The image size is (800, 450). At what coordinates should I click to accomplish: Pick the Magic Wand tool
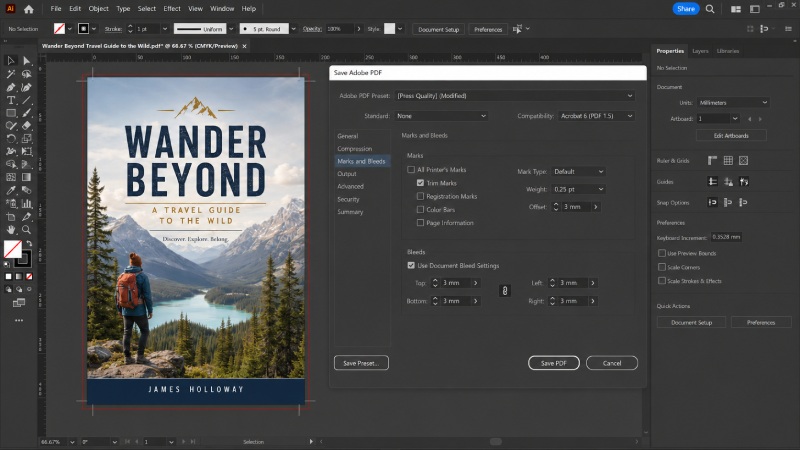tap(11, 74)
